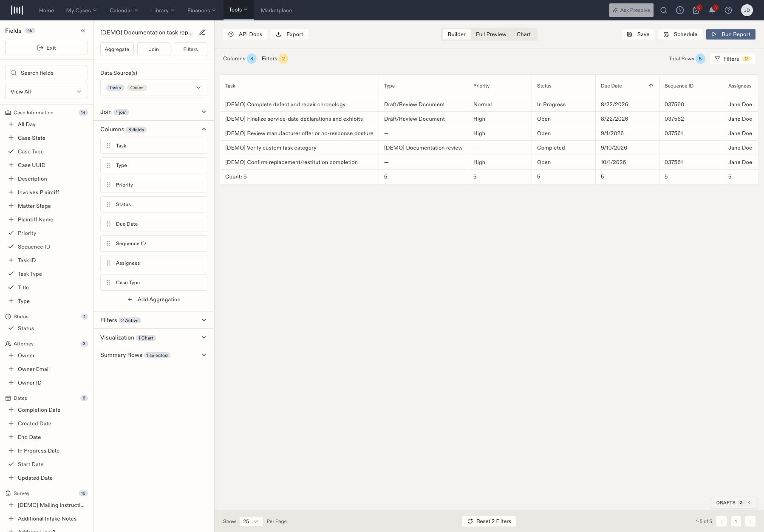Switch to the Chart tab
Screen dimensions: 764x532
(523, 34)
